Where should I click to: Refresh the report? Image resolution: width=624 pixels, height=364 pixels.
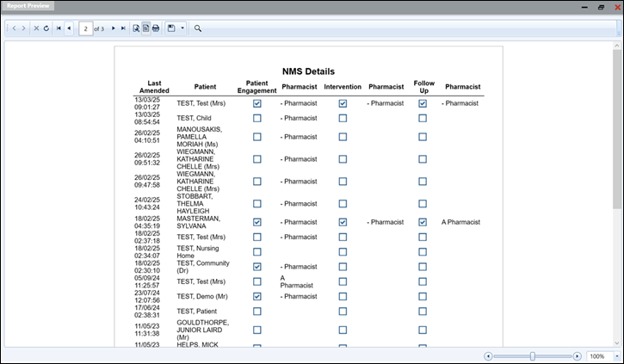46,28
